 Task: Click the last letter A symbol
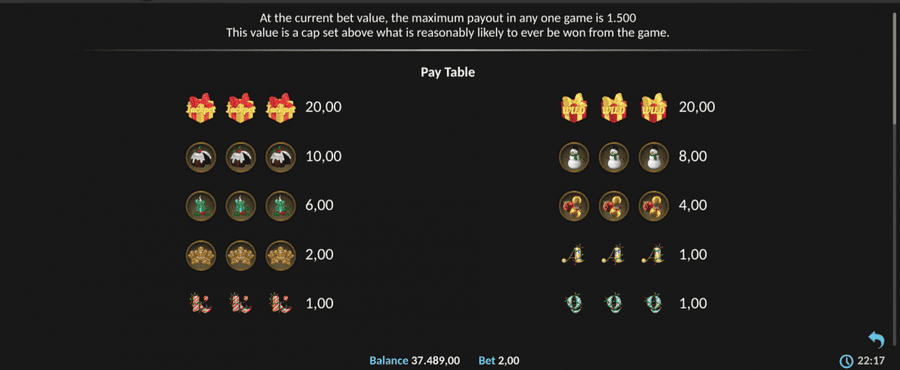pos(653,254)
